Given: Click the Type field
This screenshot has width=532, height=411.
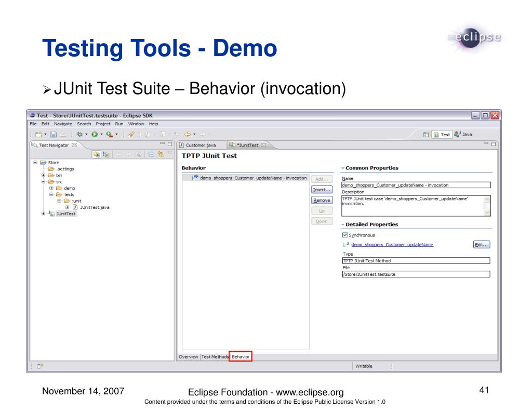Looking at the screenshot, I should pos(416,261).
